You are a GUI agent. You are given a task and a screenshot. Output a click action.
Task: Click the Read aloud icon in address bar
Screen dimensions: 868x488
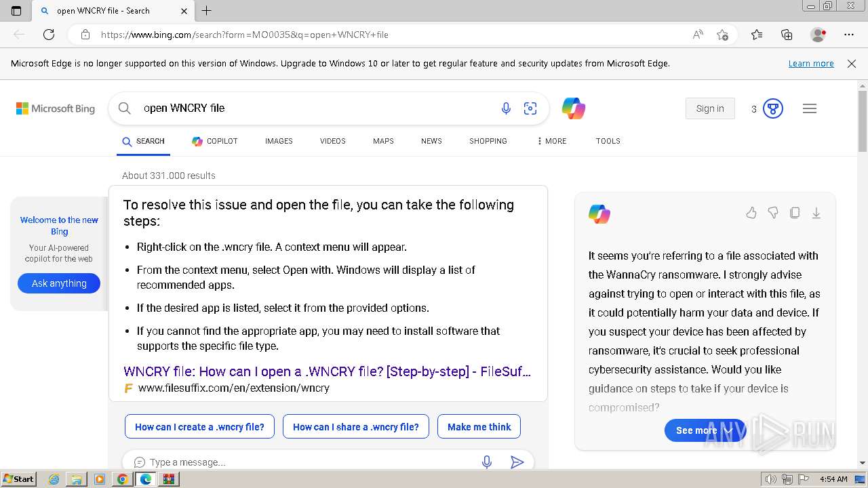point(698,35)
